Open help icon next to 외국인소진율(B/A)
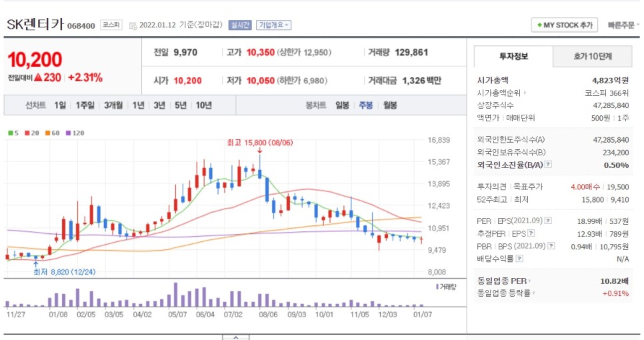Viewport: 644px width, 340px height. 548,165
